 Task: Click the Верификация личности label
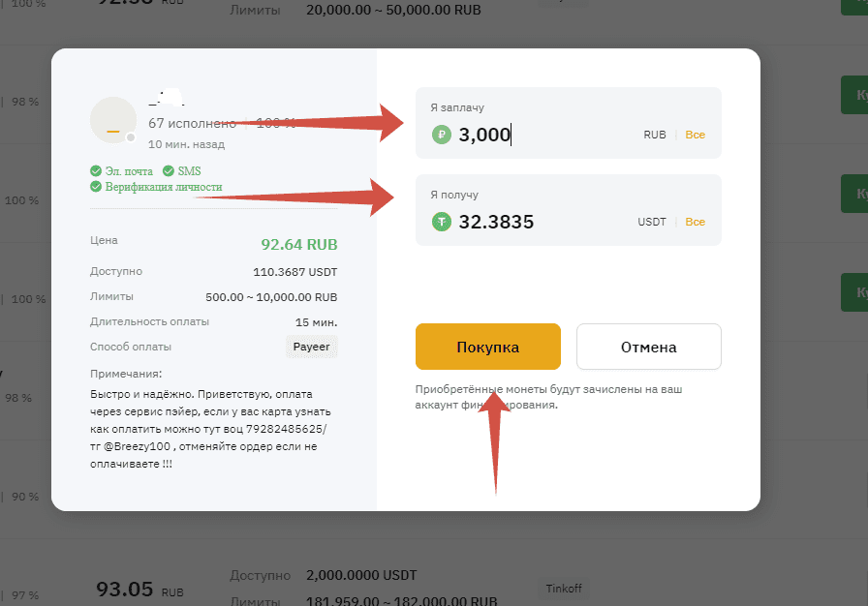click(x=164, y=187)
